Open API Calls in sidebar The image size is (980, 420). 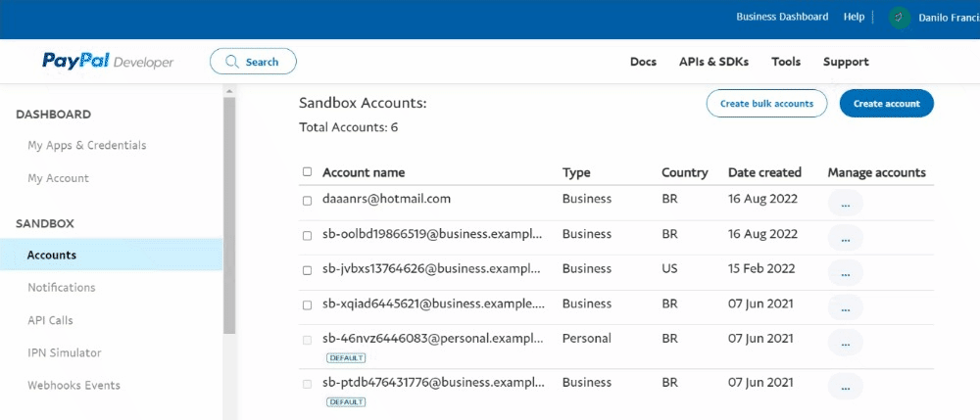coord(50,320)
